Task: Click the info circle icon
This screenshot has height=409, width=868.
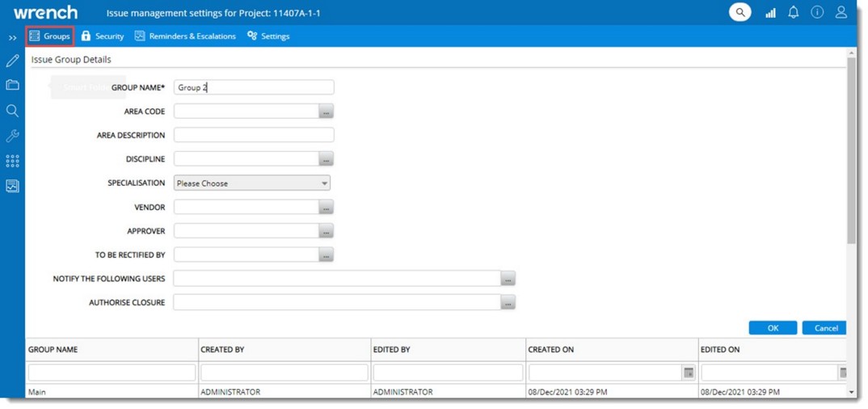Action: coord(817,12)
